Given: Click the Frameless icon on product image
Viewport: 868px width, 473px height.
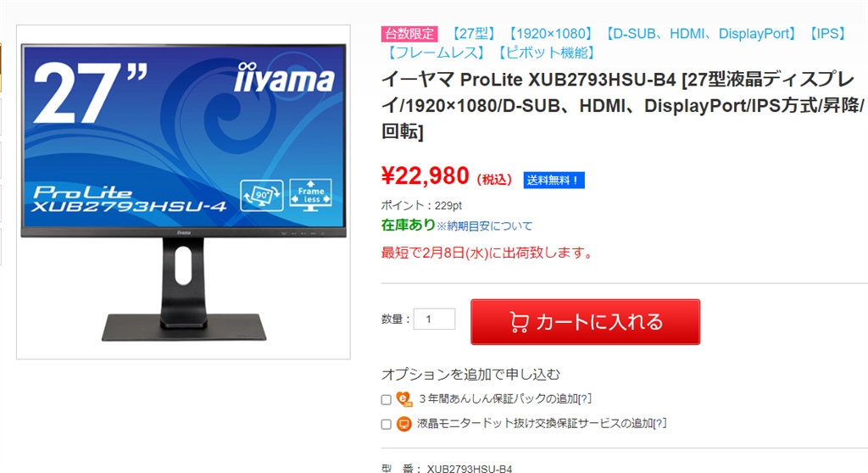Looking at the screenshot, I should (x=310, y=196).
